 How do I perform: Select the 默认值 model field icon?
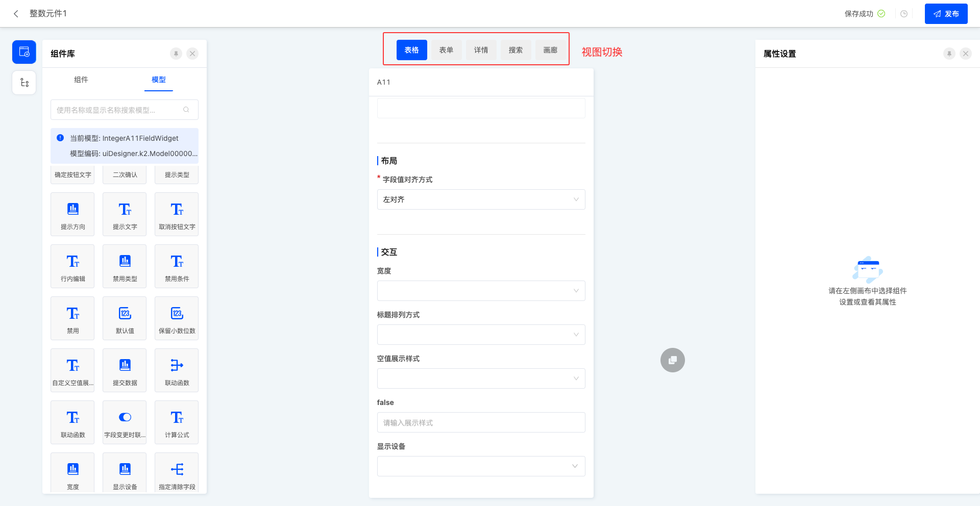[x=125, y=318]
